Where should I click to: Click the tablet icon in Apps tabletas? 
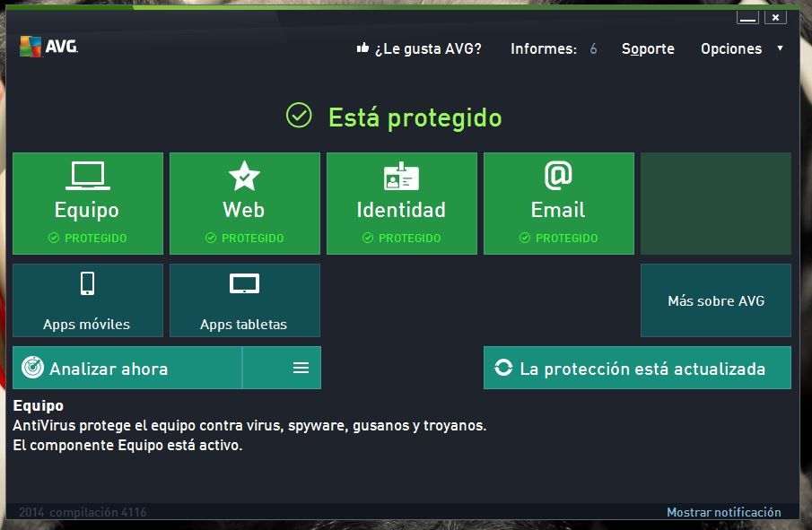pyautogui.click(x=244, y=283)
